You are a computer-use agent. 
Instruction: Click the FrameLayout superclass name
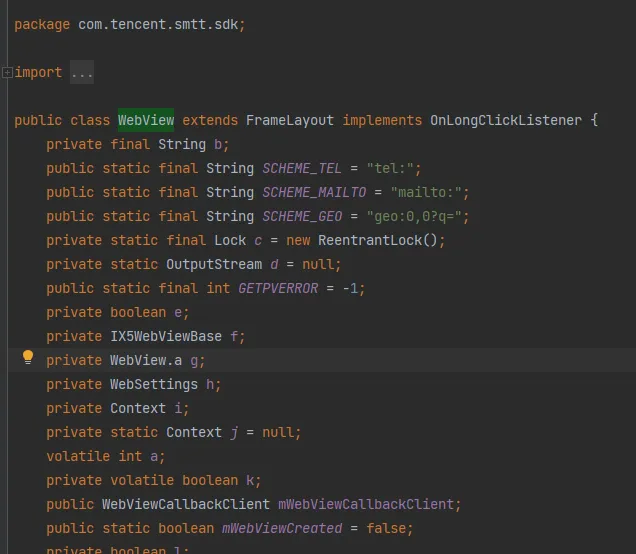(x=290, y=120)
